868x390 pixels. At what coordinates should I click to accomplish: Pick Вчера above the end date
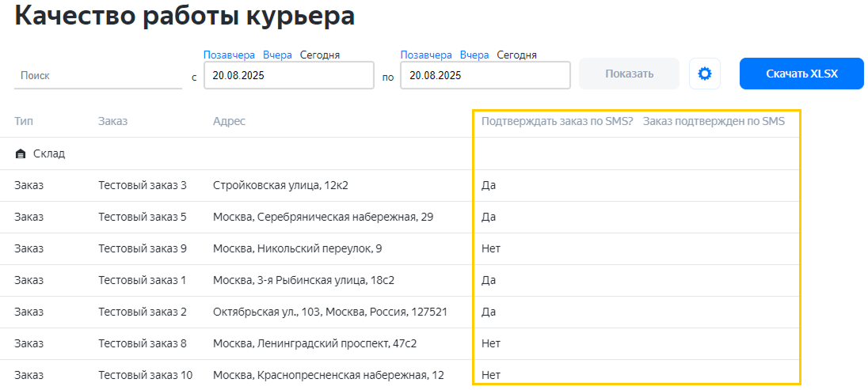[x=474, y=55]
